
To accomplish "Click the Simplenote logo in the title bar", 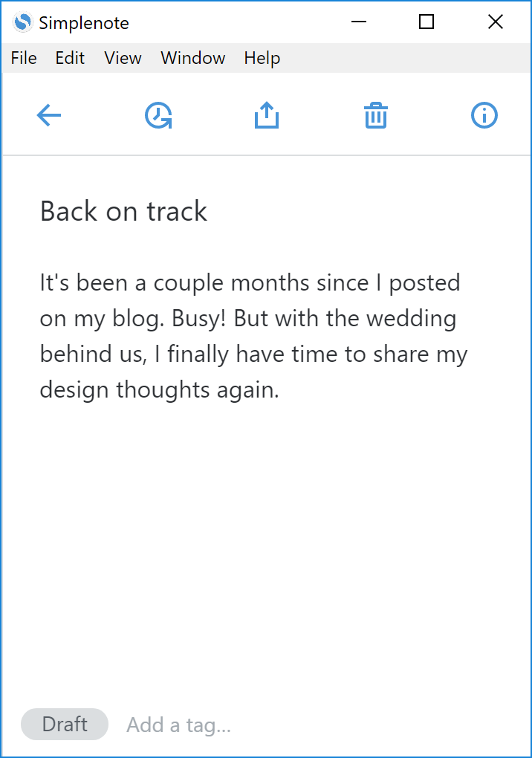I will (x=23, y=23).
